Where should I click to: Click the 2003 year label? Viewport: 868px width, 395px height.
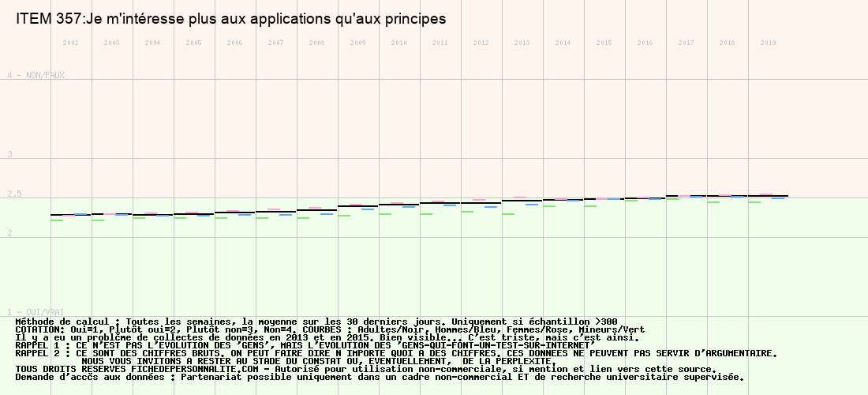tap(112, 43)
